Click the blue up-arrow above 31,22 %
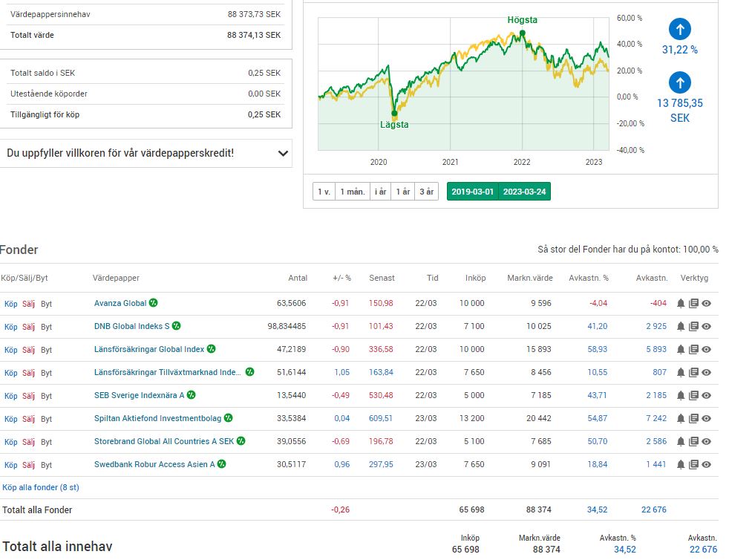729x560 pixels. (x=680, y=30)
